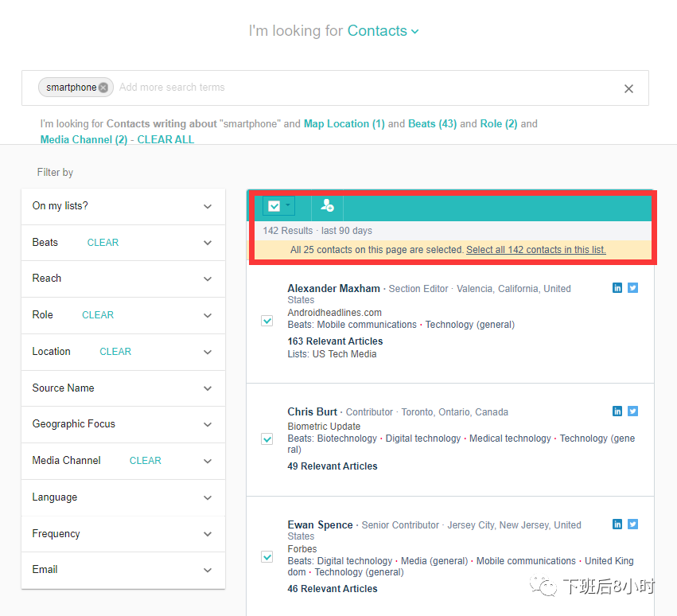Click the 142 Results last 90 days text

tap(317, 231)
